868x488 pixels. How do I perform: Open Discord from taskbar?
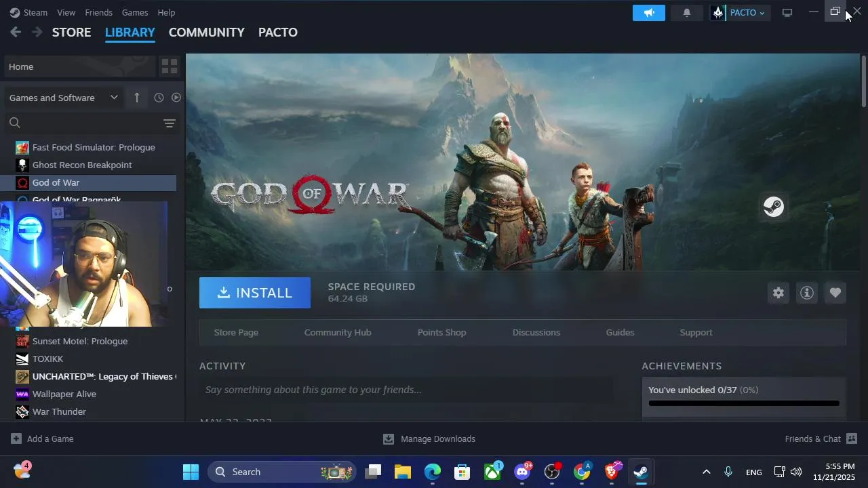coord(522,472)
